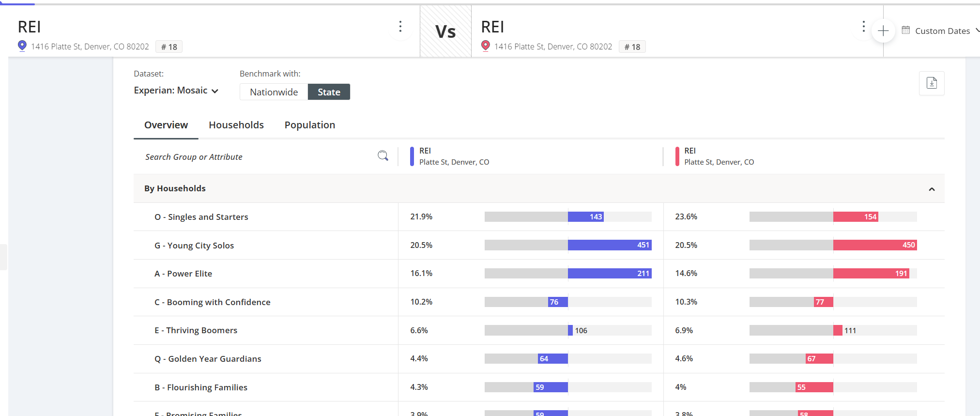The image size is (980, 416).
Task: Click the 14.6% value for Power Elite
Action: pos(686,273)
